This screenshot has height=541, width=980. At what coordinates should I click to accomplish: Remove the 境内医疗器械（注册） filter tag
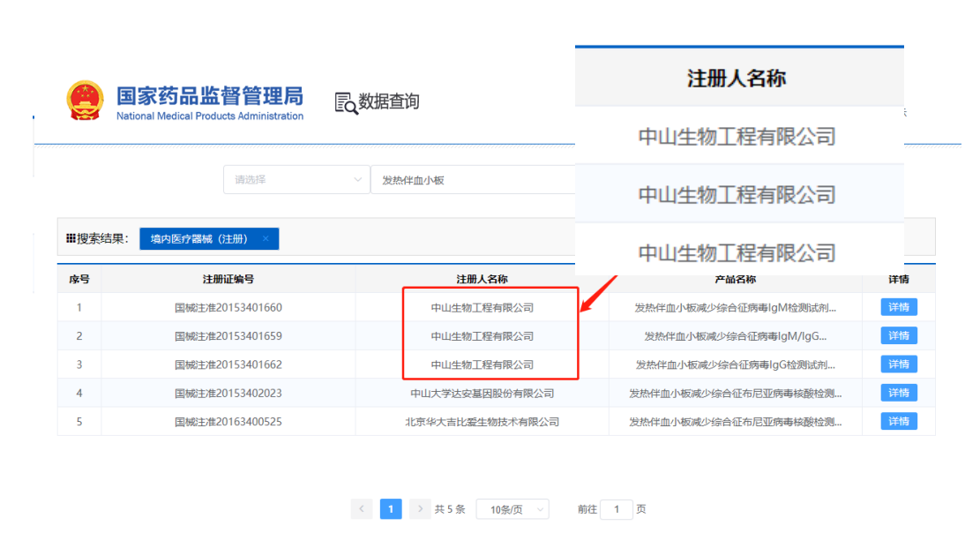[266, 239]
